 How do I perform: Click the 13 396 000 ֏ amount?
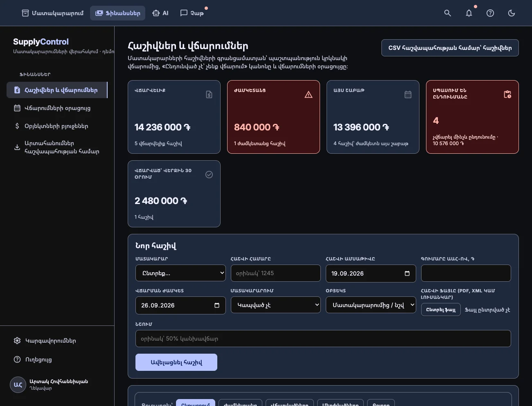(x=361, y=127)
